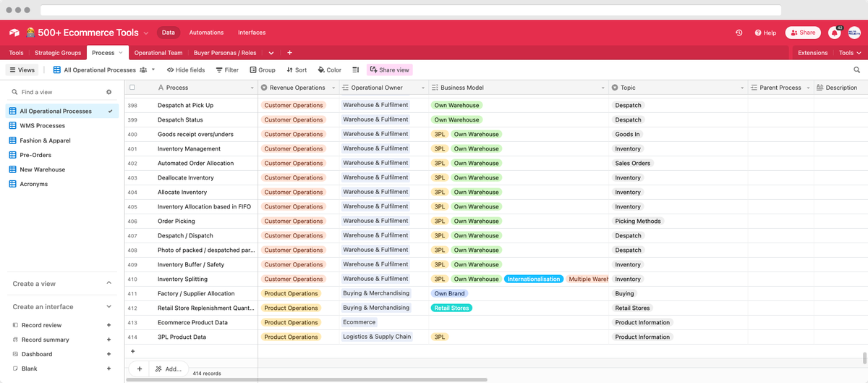
Task: Open the Operational Team table tab
Action: coord(158,53)
